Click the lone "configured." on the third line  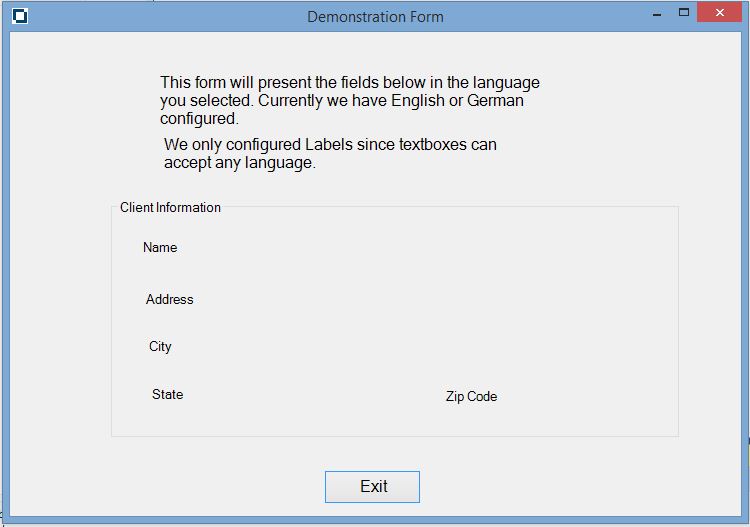(199, 119)
